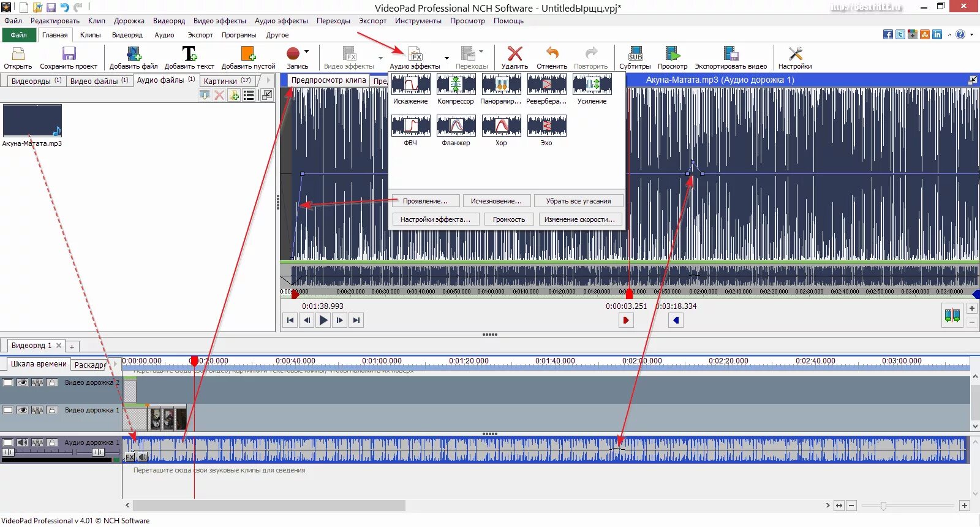Expand more media bin tabs arrow
The width and height of the screenshot is (980, 527).
point(268,80)
